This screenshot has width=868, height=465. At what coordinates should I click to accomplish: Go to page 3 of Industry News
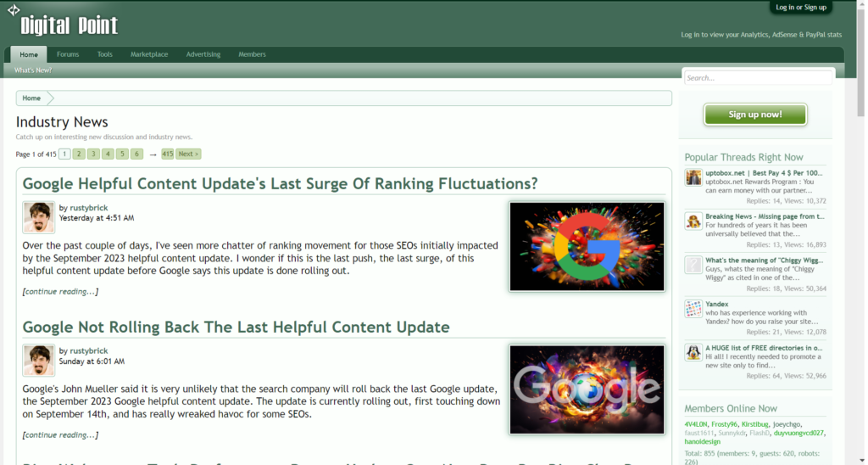pyautogui.click(x=93, y=154)
